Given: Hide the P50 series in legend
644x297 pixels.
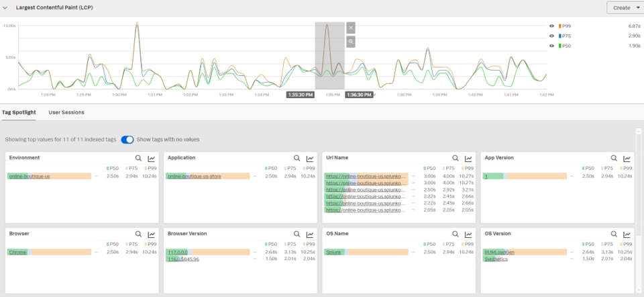Looking at the screenshot, I should [x=552, y=46].
